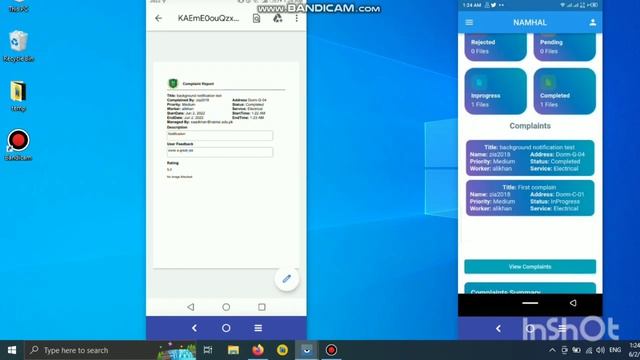Tap the circle home key under the PDF
The width and height of the screenshot is (640, 360).
point(226,307)
